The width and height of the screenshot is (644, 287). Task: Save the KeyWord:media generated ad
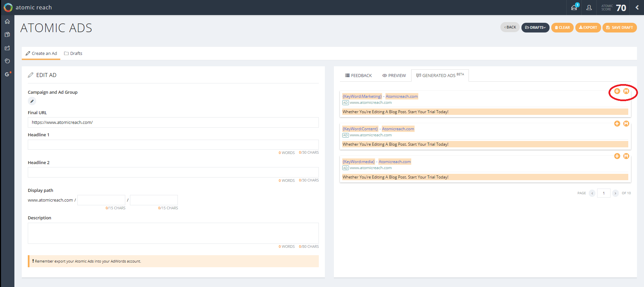(626, 156)
